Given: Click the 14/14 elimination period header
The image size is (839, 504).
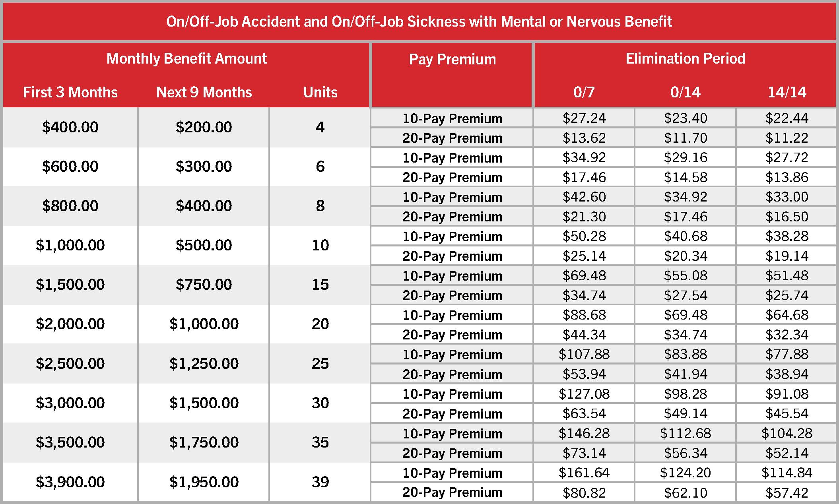Looking at the screenshot, I should coord(787,92).
